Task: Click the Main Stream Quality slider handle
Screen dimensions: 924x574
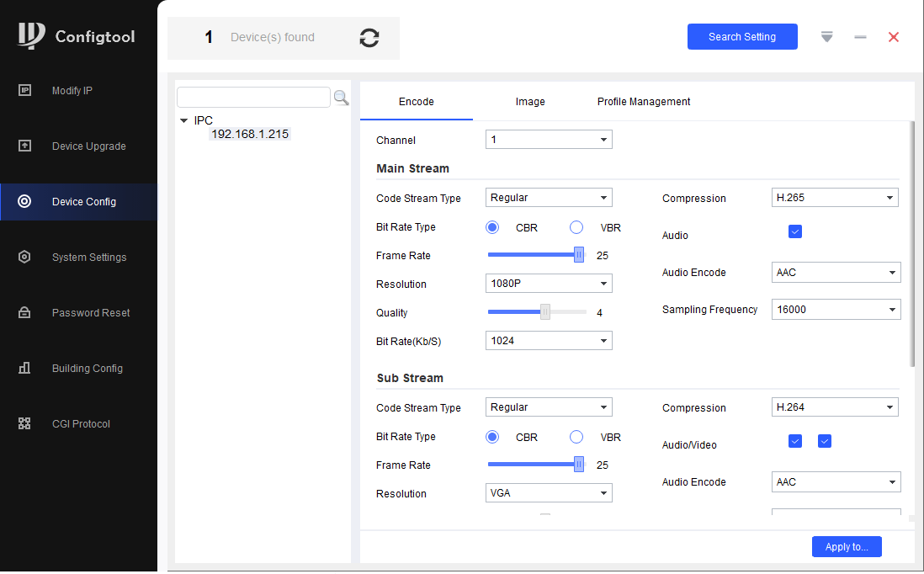Action: pyautogui.click(x=545, y=312)
